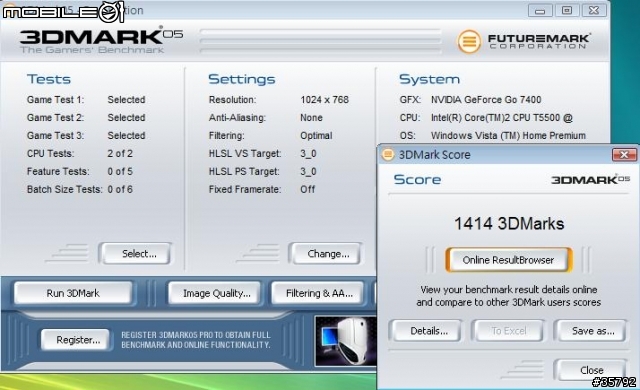Click the 3DMark Score dialog title icon
The width and height of the screenshot is (640, 390).
tap(388, 154)
